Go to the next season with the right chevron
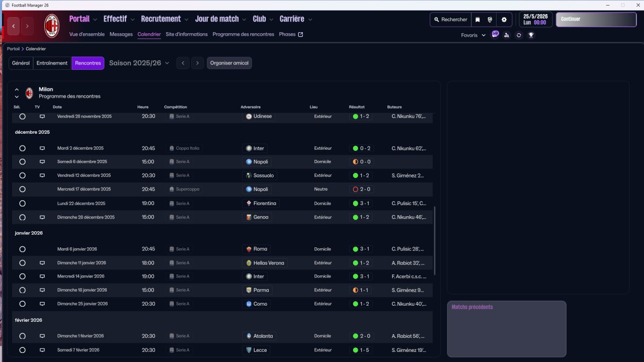Viewport: 644px width, 362px height. point(198,63)
